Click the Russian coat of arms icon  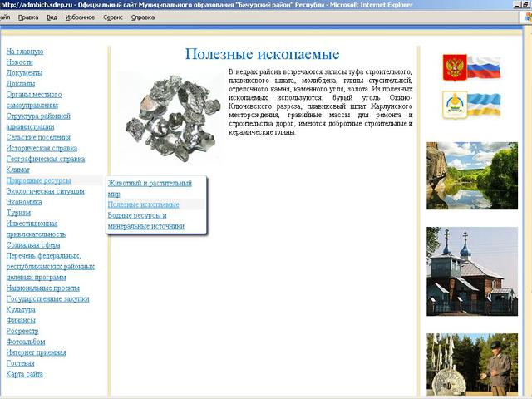coord(455,68)
